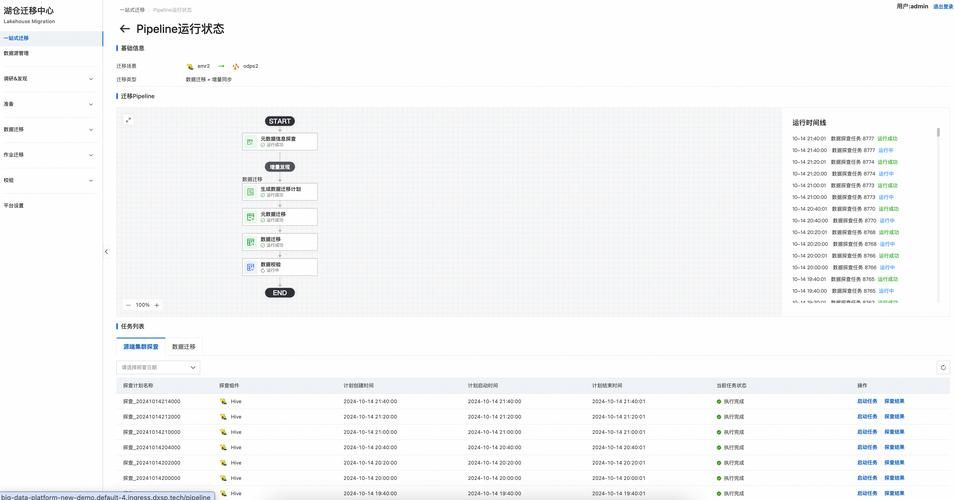Click 一站式迁移 breadcrumb link
The width and height of the screenshot is (954, 500).
[x=132, y=10]
